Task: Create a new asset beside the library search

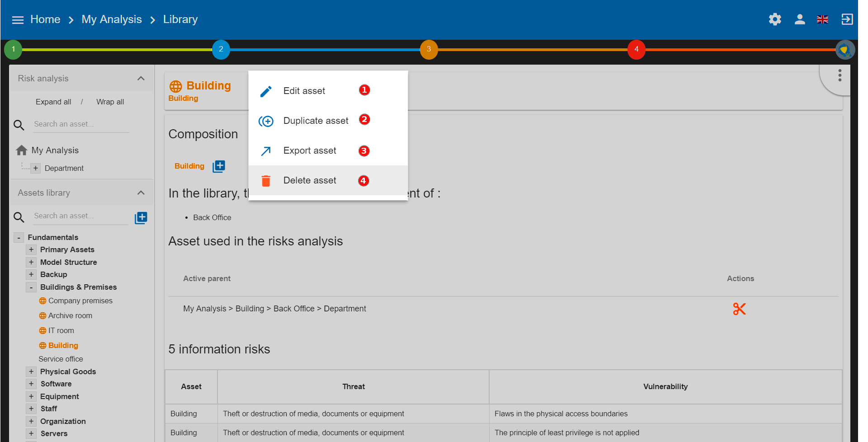Action: click(x=141, y=217)
